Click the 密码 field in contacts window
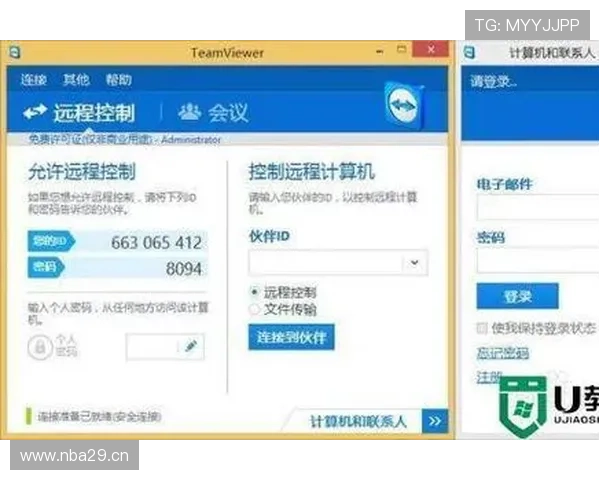 (x=538, y=260)
